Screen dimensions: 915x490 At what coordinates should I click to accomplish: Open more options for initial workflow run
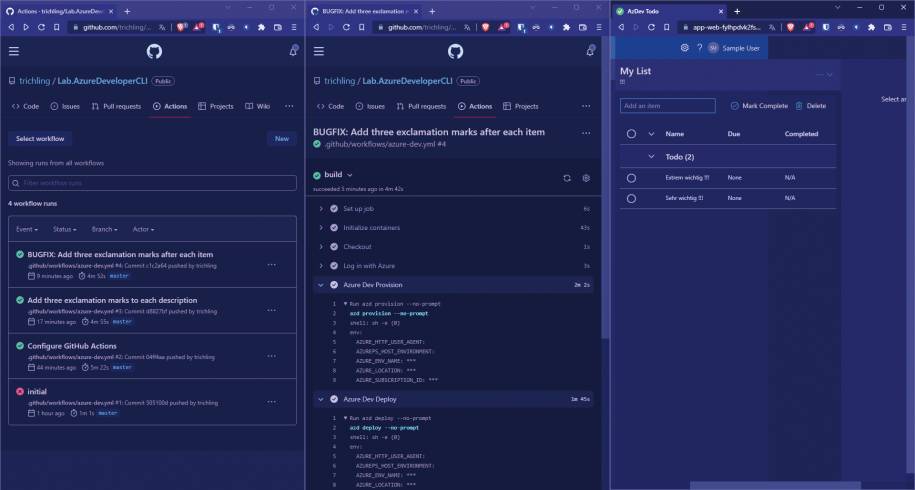pyautogui.click(x=271, y=402)
